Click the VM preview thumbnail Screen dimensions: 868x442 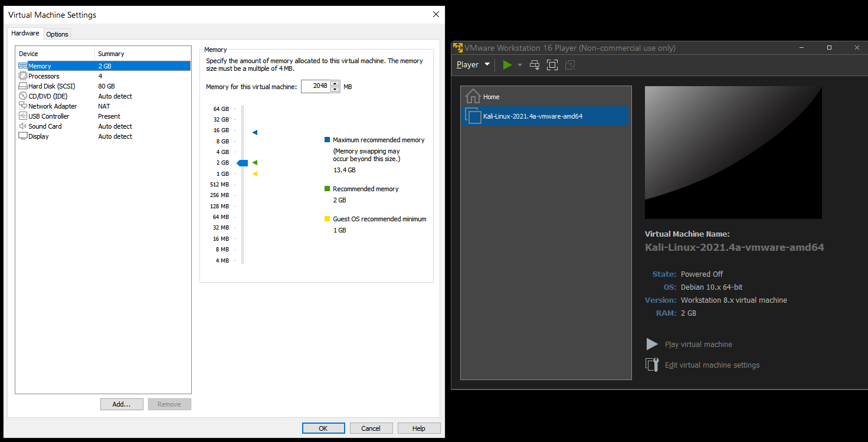[x=733, y=153]
